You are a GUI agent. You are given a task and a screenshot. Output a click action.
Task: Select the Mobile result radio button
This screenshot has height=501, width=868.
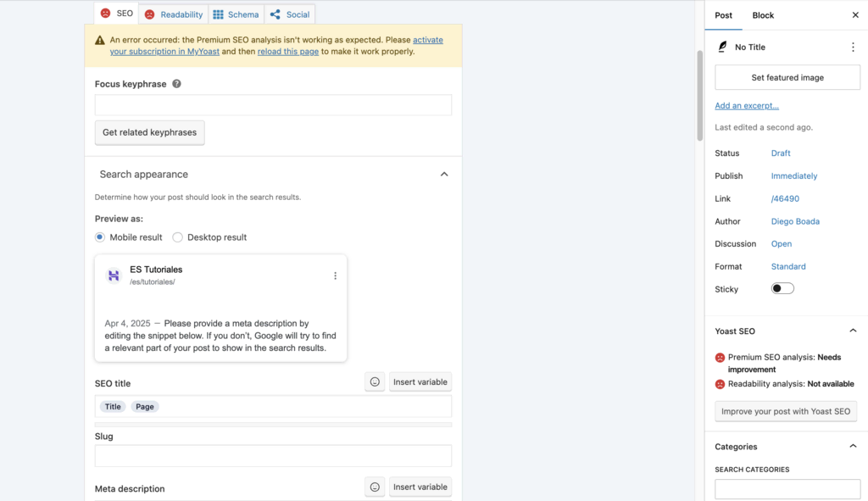tap(100, 237)
